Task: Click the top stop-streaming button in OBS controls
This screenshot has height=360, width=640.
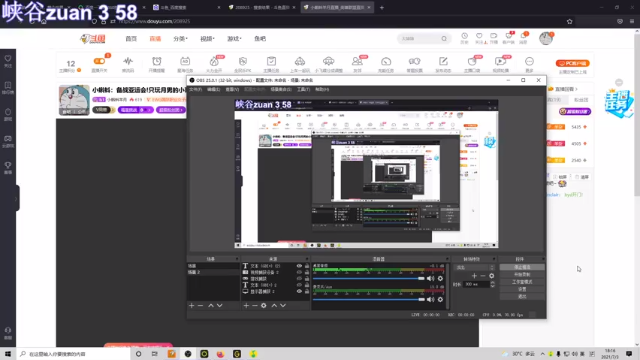Action: click(x=522, y=267)
